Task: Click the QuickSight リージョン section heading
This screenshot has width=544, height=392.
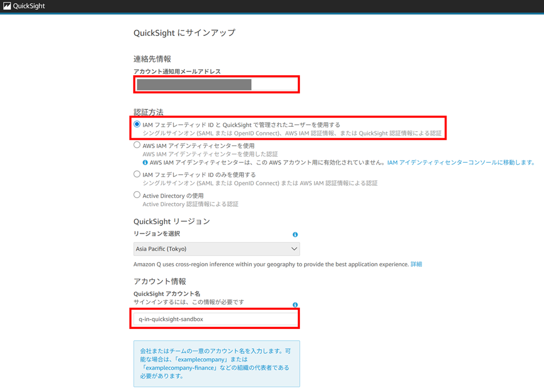Action: pyautogui.click(x=172, y=222)
